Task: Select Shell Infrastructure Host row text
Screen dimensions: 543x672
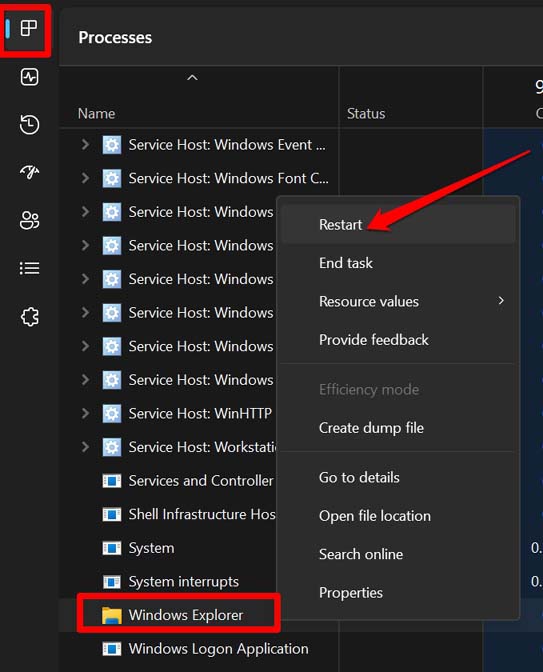Action: pyautogui.click(x=202, y=514)
